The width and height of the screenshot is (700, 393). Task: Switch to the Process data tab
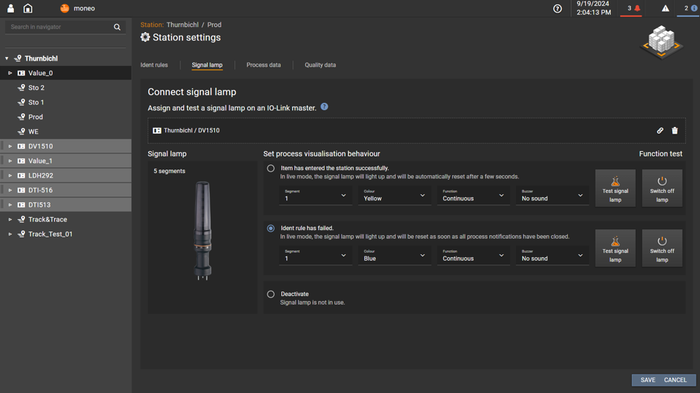pos(263,65)
